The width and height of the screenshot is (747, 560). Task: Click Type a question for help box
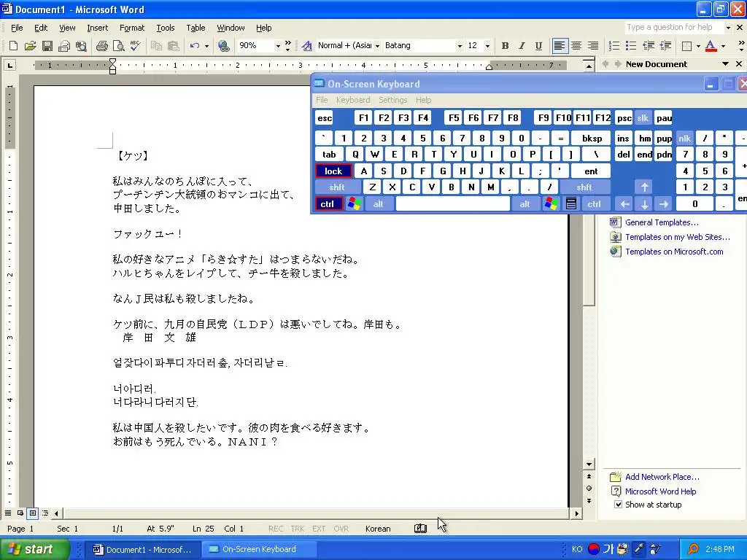click(675, 27)
